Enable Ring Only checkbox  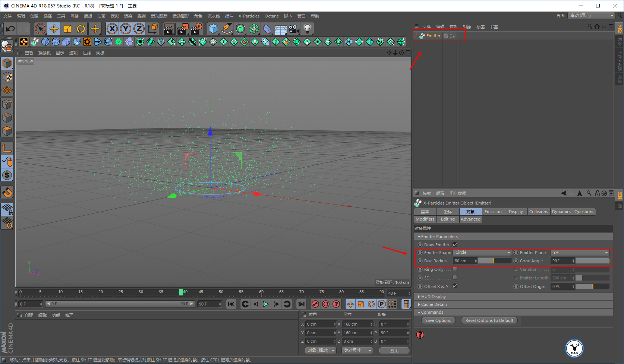[x=455, y=269]
